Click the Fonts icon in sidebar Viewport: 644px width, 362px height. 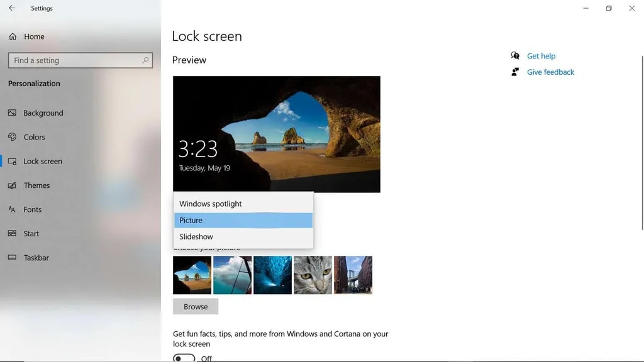click(12, 209)
